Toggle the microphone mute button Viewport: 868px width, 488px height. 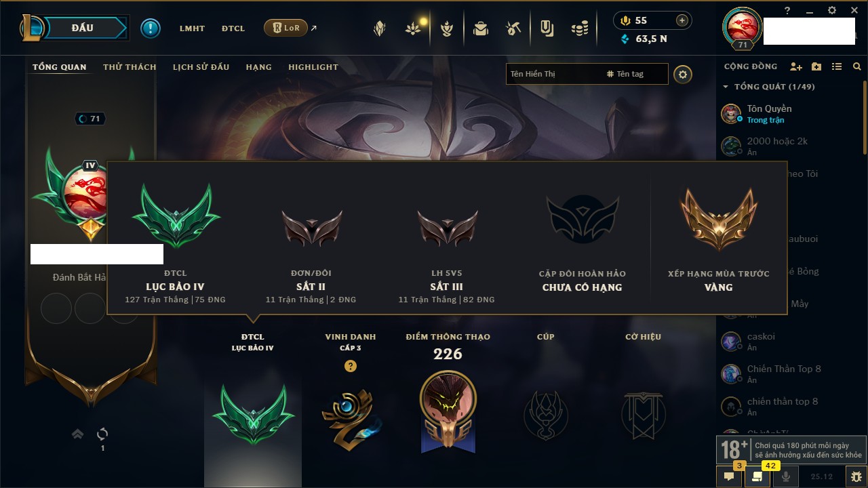[786, 476]
